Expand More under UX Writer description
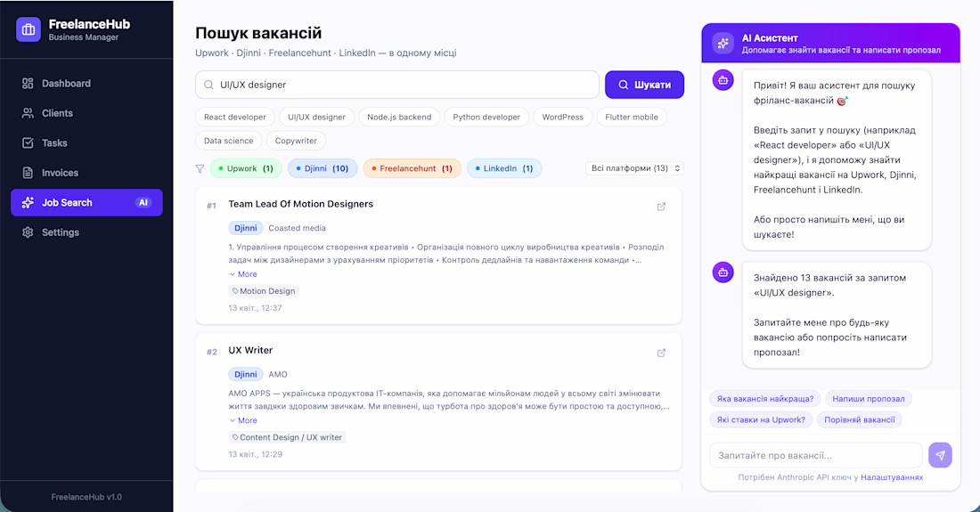Screen dimensions: 980x512 (243, 420)
